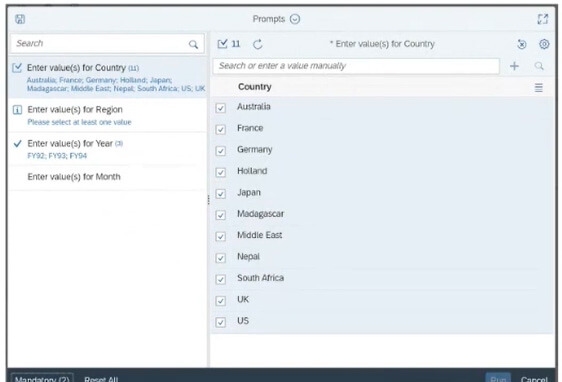The height and width of the screenshot is (382, 562).
Task: Click the '* Enter value(s) for Country' title
Action: coord(382,44)
